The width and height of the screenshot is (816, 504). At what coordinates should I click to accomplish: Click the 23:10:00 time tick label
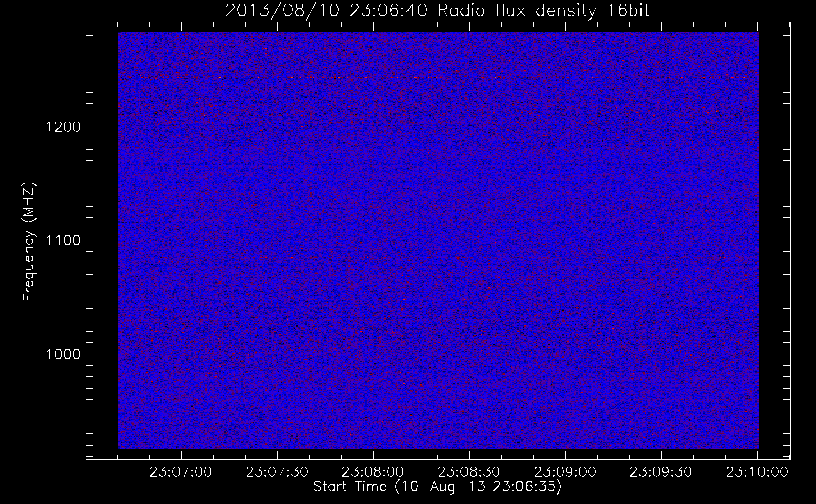click(757, 472)
